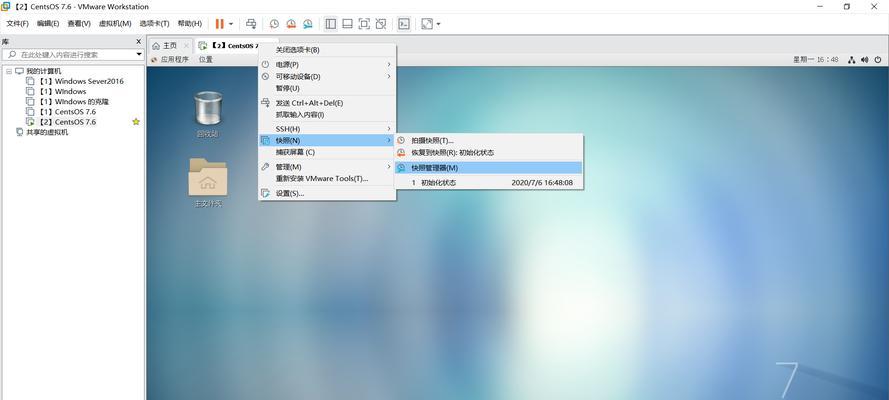This screenshot has width=889, height=400.
Task: Select 【1】CentOS 7.6 in library
Action: [x=61, y=112]
